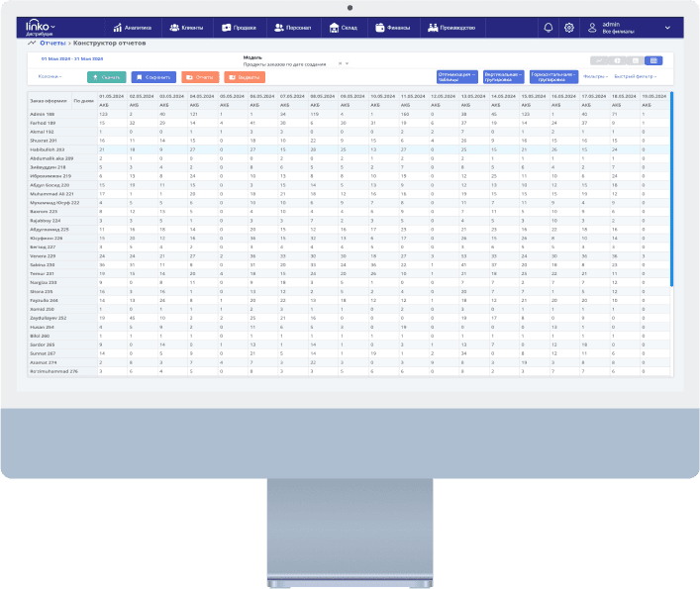Click the admin user avatar icon
700x589 pixels.
click(x=593, y=28)
